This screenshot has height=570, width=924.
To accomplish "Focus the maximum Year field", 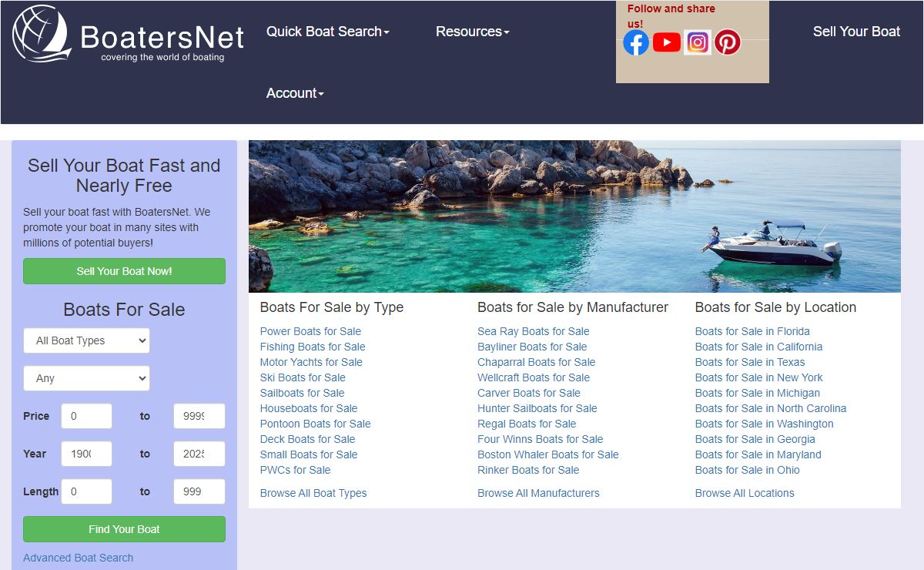I will click(x=199, y=454).
